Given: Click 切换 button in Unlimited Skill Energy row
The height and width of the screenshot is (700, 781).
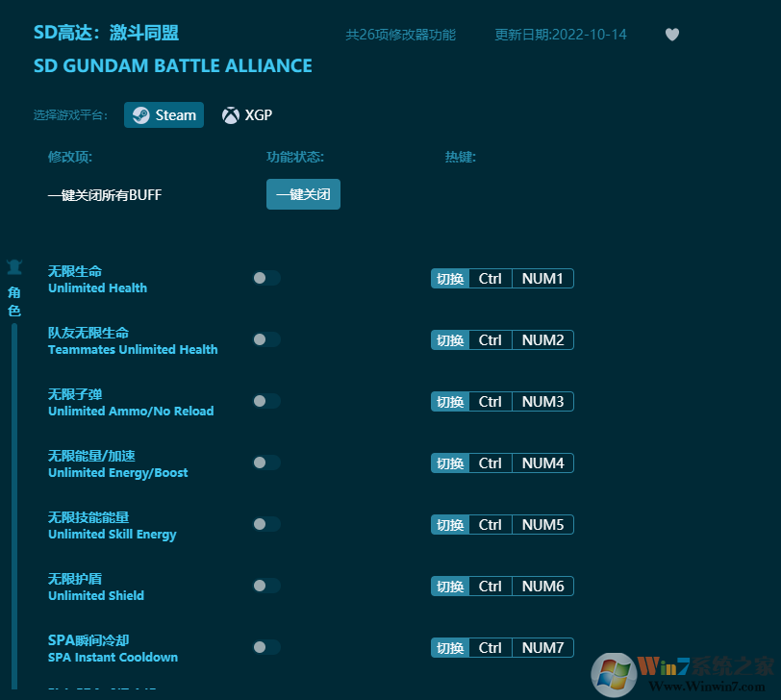Looking at the screenshot, I should 450,525.
